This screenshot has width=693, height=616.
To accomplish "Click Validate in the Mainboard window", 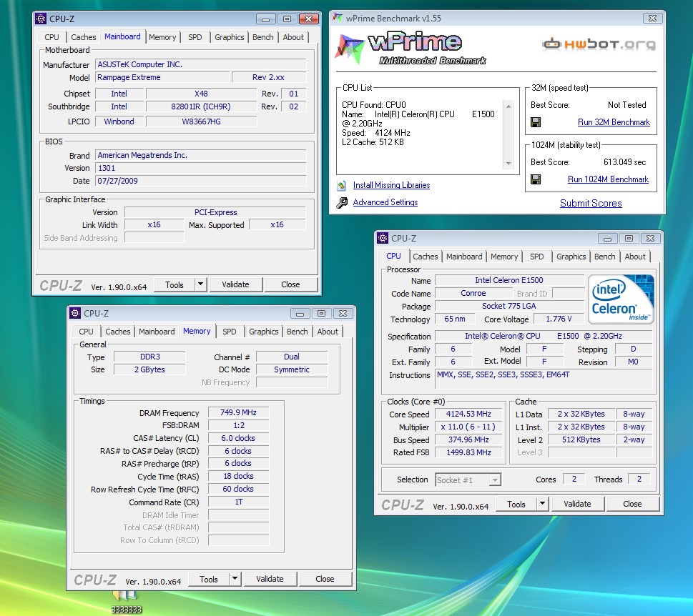I will [235, 284].
